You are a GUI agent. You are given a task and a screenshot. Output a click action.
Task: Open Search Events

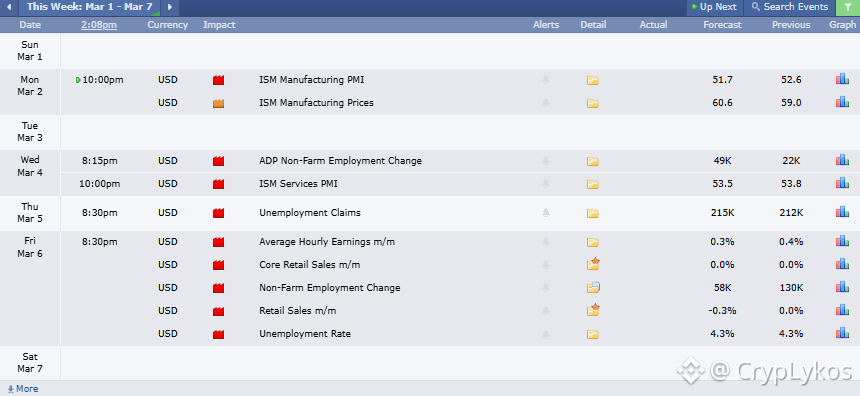coord(789,7)
